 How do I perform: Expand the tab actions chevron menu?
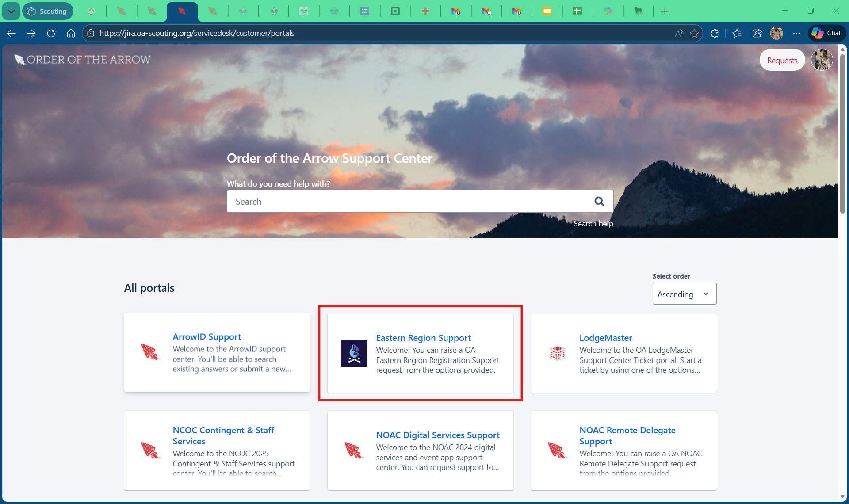coord(11,11)
